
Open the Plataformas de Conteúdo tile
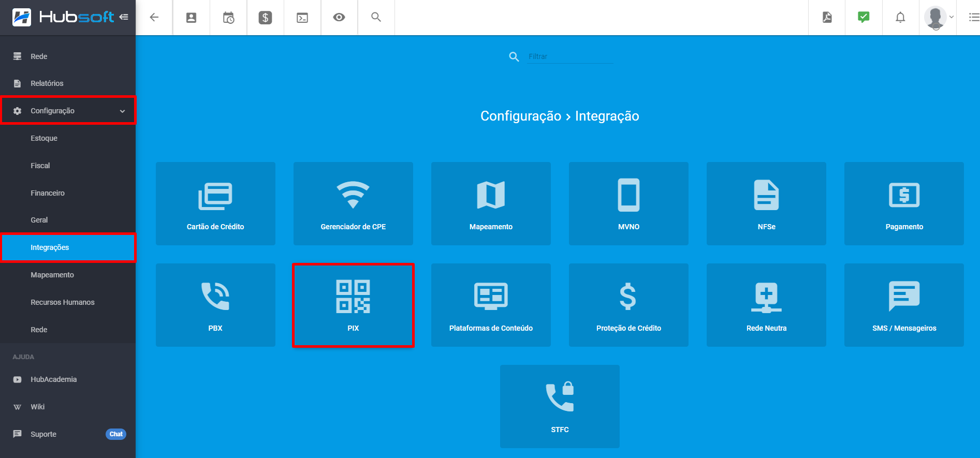[x=491, y=305]
